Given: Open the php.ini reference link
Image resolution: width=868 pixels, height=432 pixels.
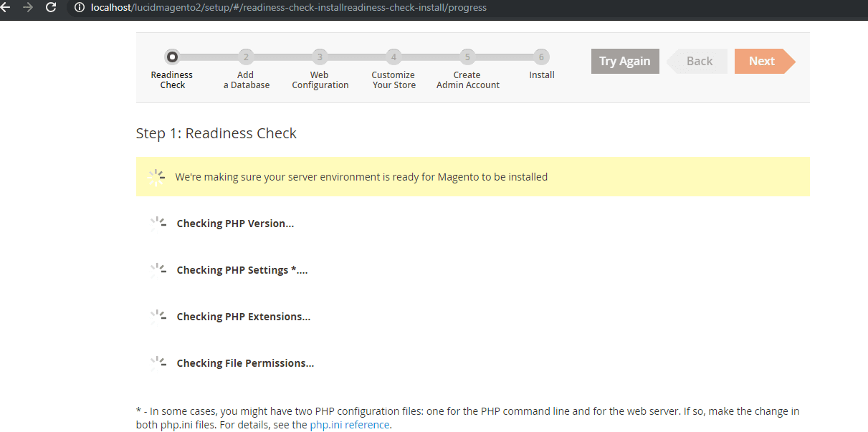Looking at the screenshot, I should coord(350,425).
